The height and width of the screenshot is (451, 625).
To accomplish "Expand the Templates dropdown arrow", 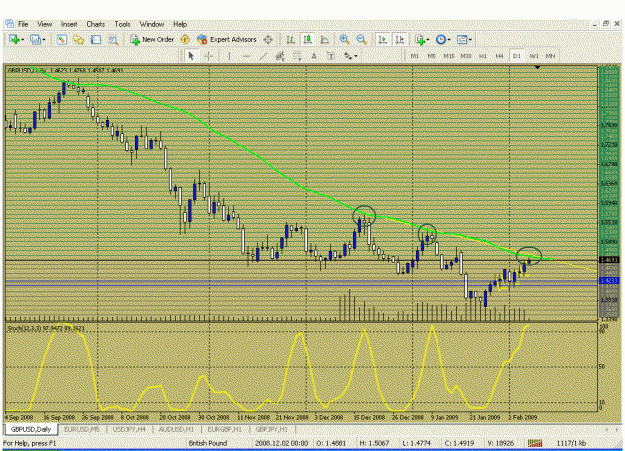I will coord(470,40).
